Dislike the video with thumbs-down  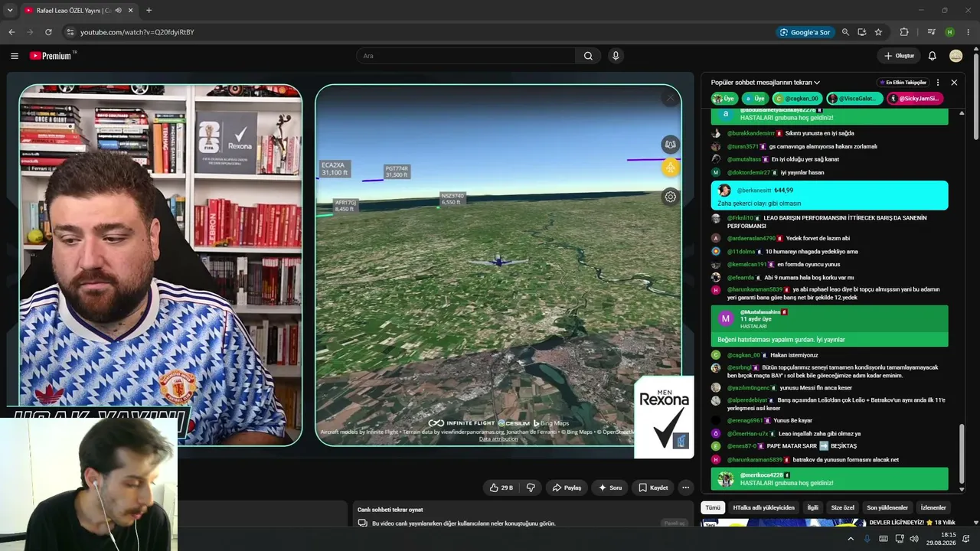[531, 487]
